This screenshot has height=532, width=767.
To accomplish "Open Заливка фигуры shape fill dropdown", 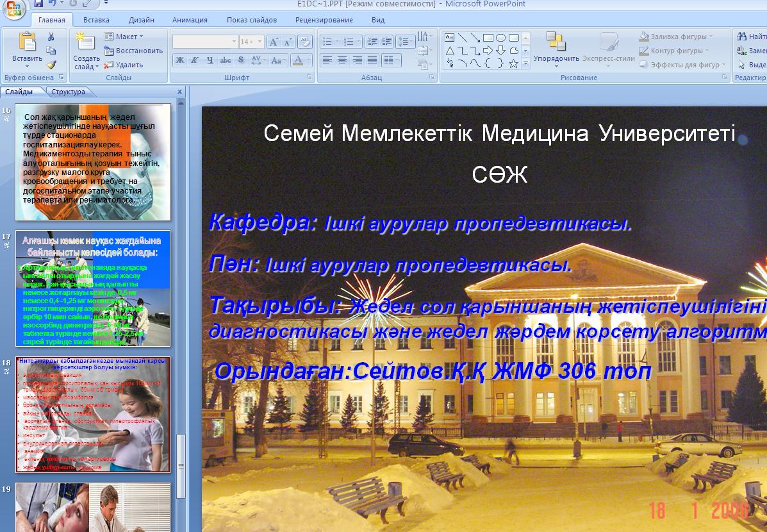I will pyautogui.click(x=676, y=37).
